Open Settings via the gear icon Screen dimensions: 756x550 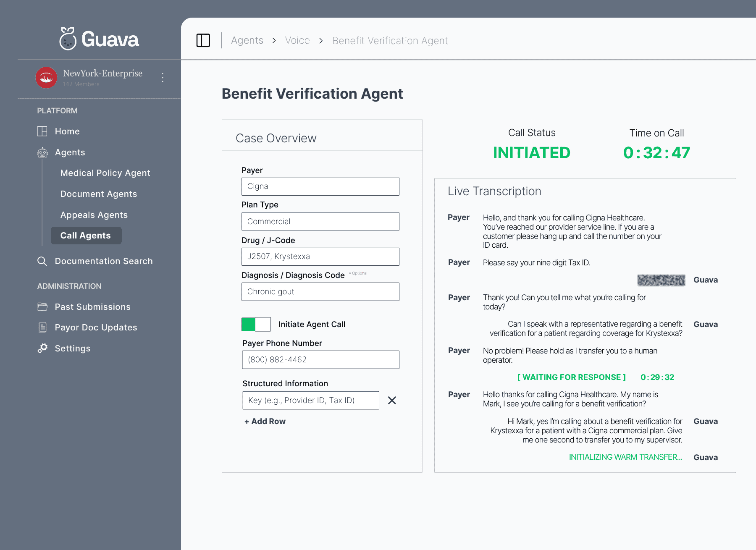[x=42, y=348]
